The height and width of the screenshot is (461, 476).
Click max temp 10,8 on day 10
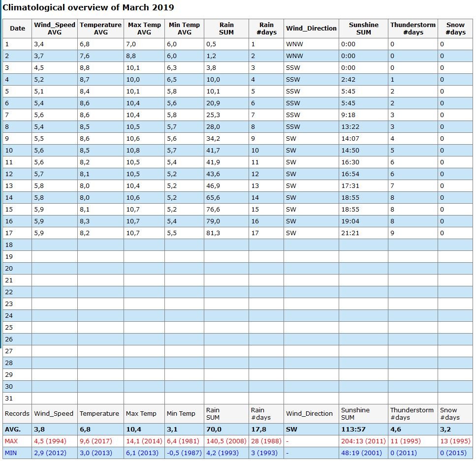133,151
